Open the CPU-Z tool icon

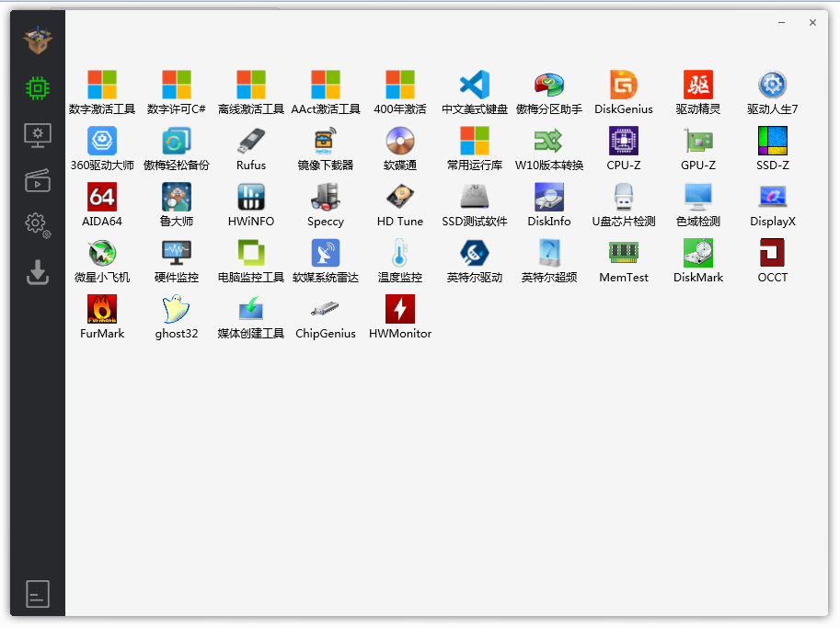click(x=623, y=142)
